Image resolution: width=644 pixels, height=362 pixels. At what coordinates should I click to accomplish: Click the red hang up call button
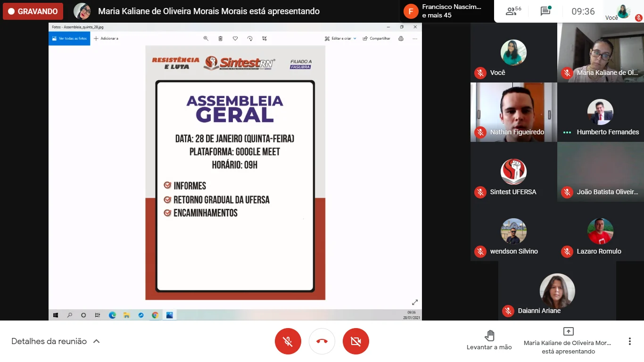coord(322,341)
